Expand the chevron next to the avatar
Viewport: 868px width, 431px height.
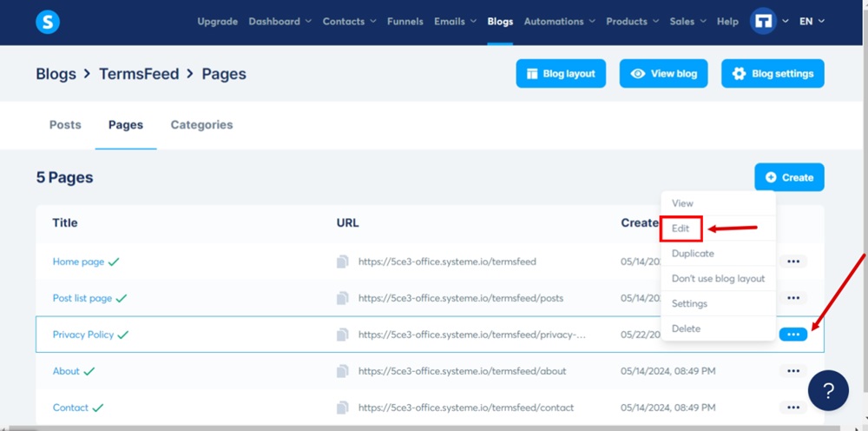coord(785,22)
